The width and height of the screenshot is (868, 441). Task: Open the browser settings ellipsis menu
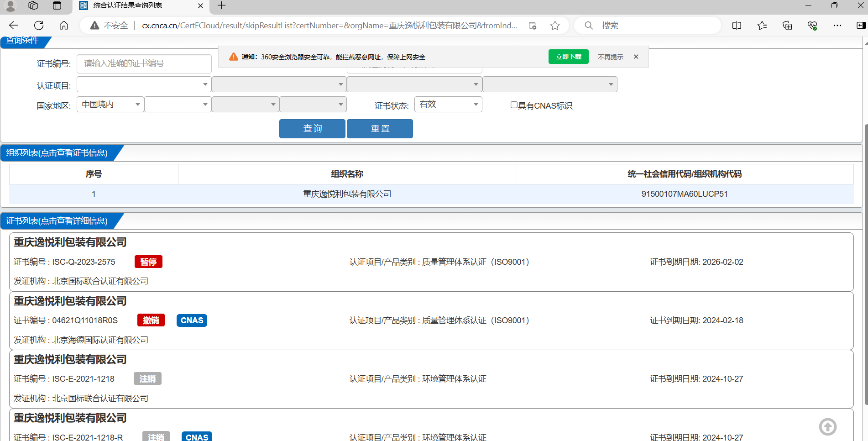pyautogui.click(x=837, y=26)
